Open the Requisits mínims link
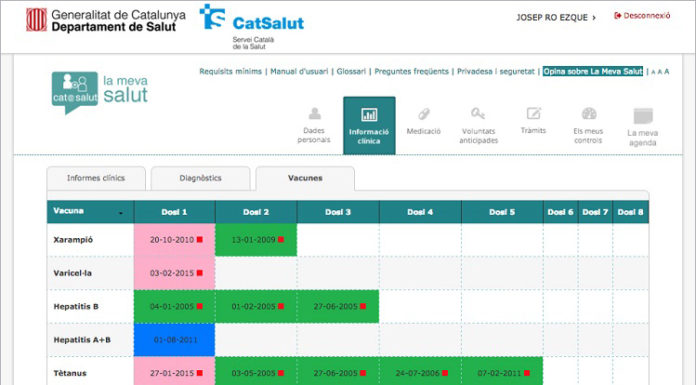This screenshot has height=385, width=696. point(230,71)
